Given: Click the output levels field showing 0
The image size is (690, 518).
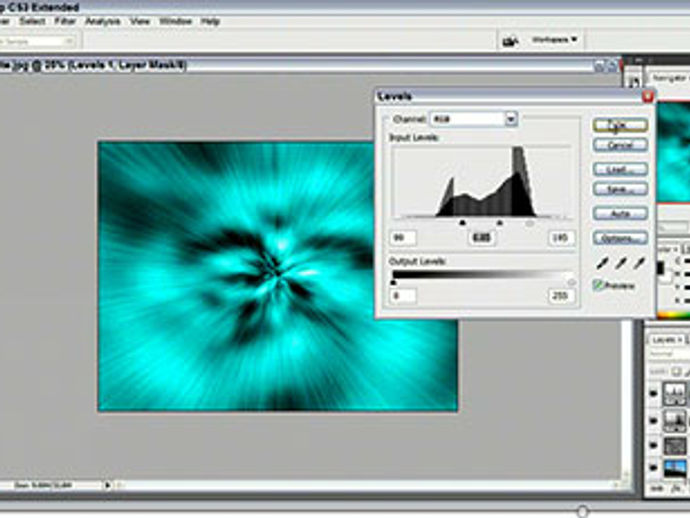Looking at the screenshot, I should pos(403,296).
